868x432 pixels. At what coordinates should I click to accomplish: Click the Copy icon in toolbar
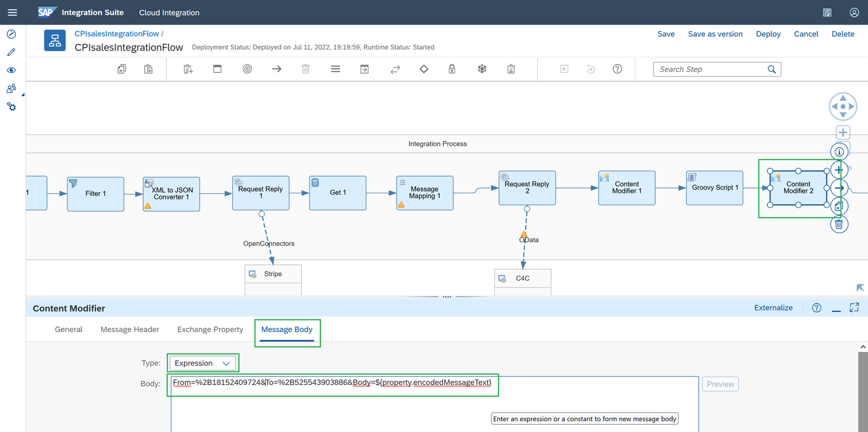[x=122, y=69]
